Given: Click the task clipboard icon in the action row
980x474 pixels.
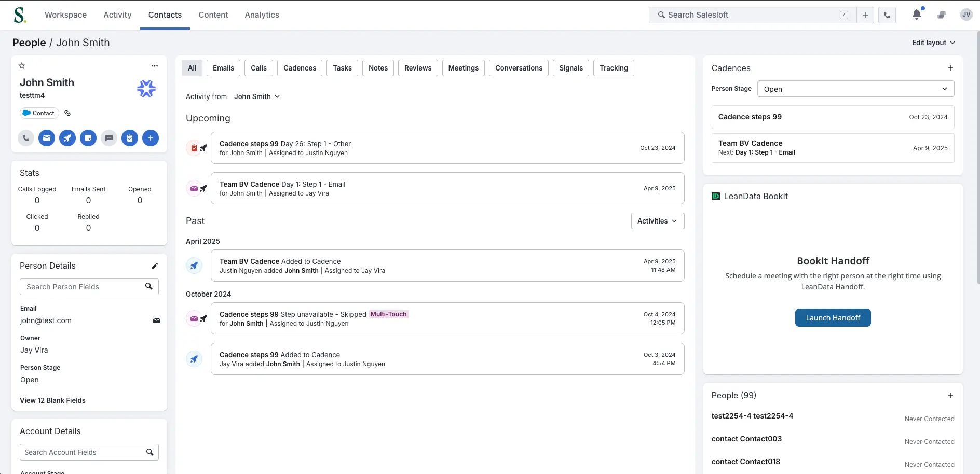Looking at the screenshot, I should pyautogui.click(x=130, y=138).
